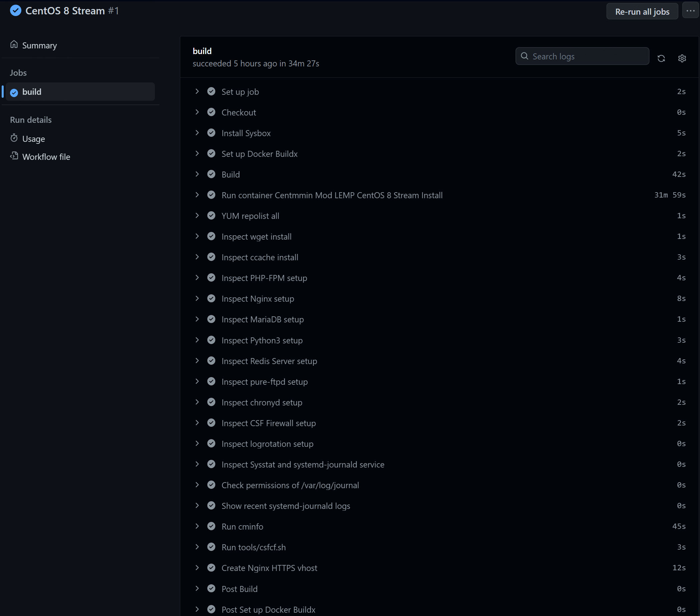Click success check icon for Checkout step

pyautogui.click(x=211, y=112)
